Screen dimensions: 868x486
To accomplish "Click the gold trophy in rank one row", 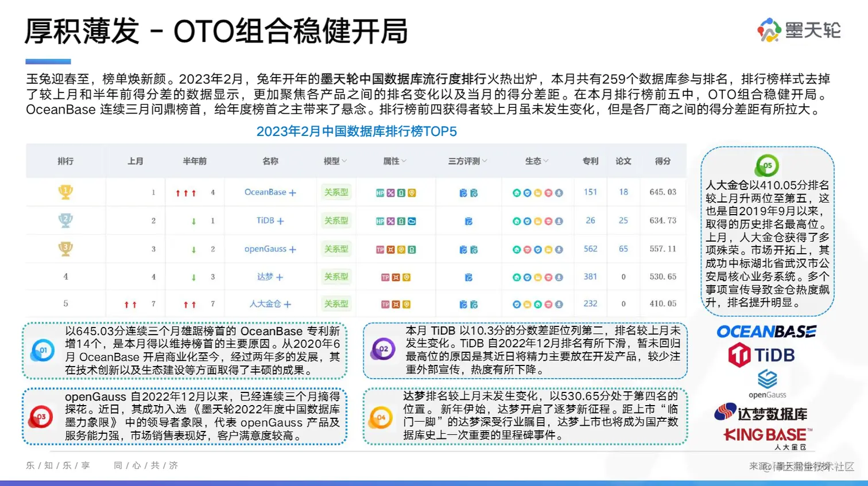I will point(65,192).
